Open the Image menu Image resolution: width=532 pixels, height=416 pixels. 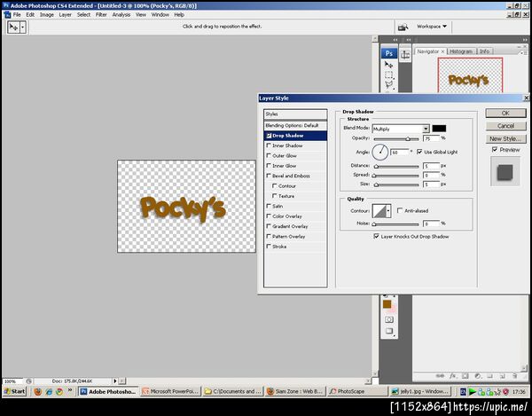click(x=47, y=14)
